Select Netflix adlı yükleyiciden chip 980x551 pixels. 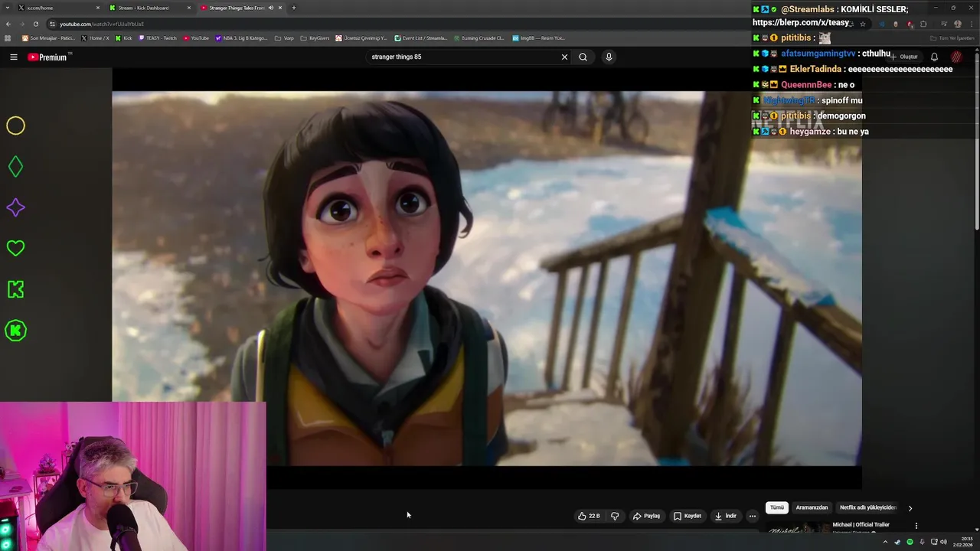coord(867,507)
